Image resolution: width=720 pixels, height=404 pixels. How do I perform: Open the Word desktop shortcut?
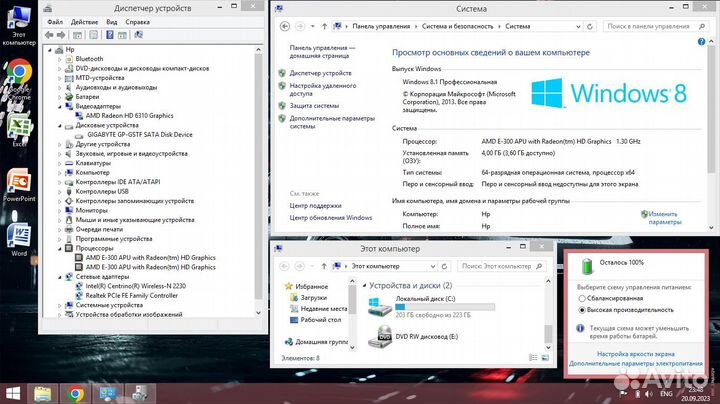[x=19, y=239]
